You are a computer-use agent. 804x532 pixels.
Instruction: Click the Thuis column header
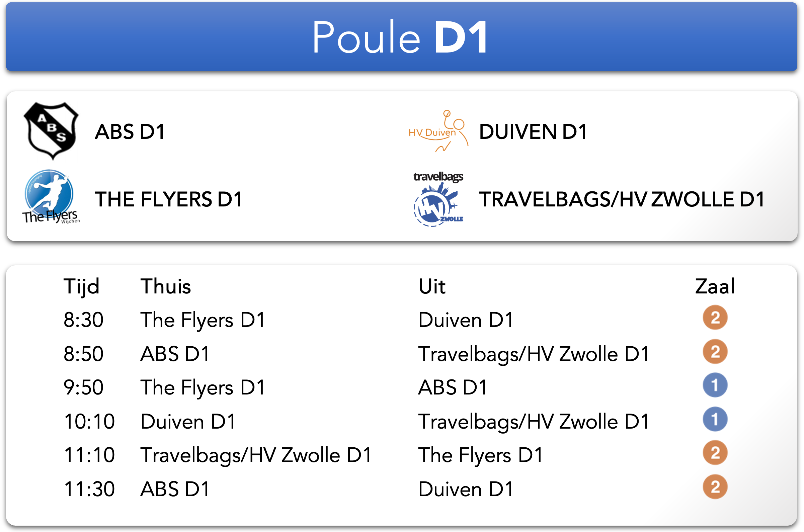(x=166, y=286)
